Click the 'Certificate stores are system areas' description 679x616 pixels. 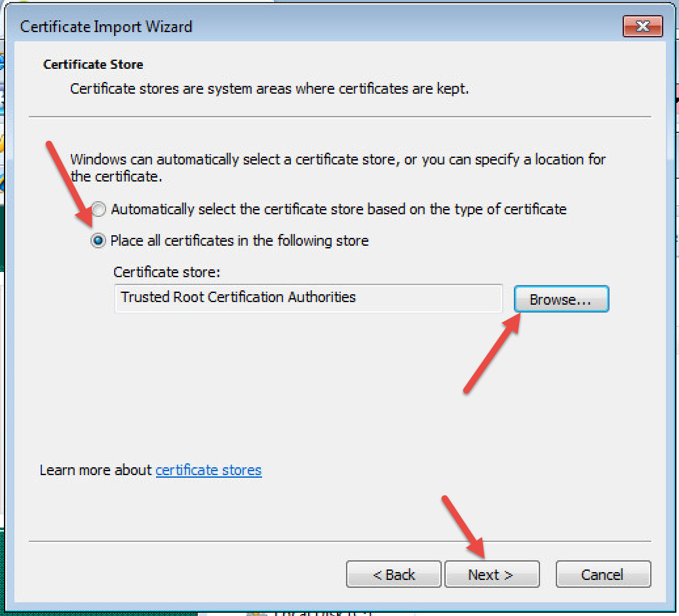[269, 88]
